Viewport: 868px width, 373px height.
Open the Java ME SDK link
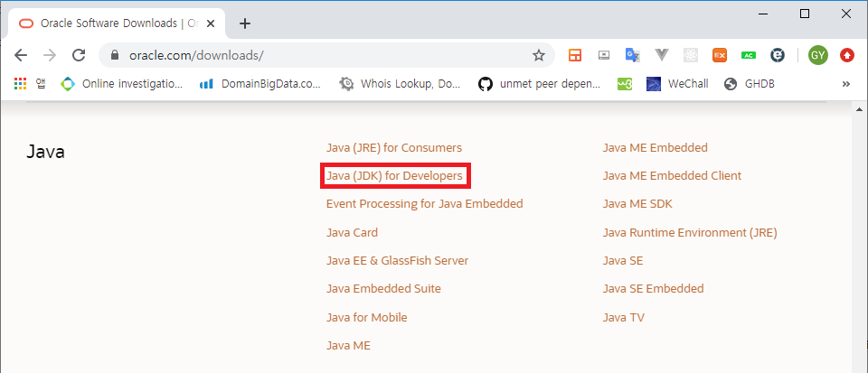pyautogui.click(x=637, y=203)
